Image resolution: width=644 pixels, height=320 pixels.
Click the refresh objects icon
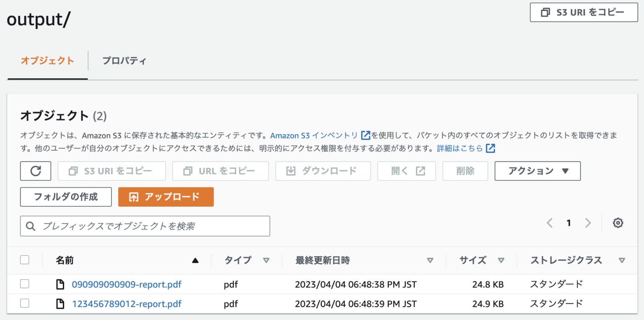pos(35,171)
